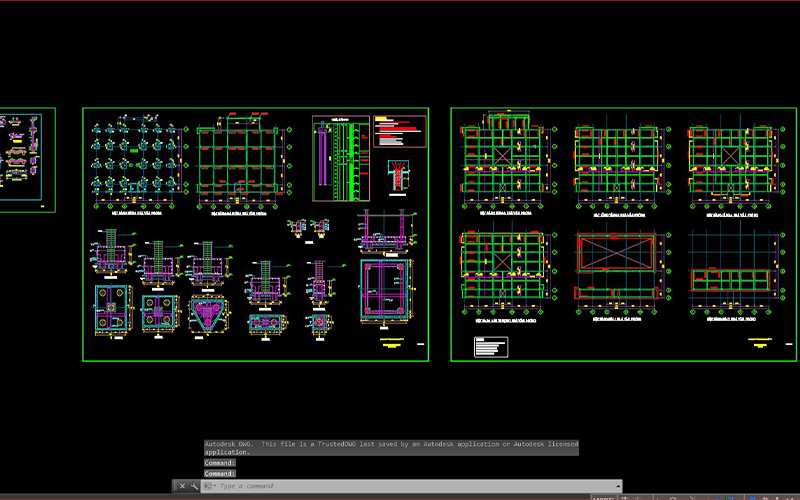Click the TrustedDWG message in command history
Viewport: 800px width, 500px height.
click(390, 446)
